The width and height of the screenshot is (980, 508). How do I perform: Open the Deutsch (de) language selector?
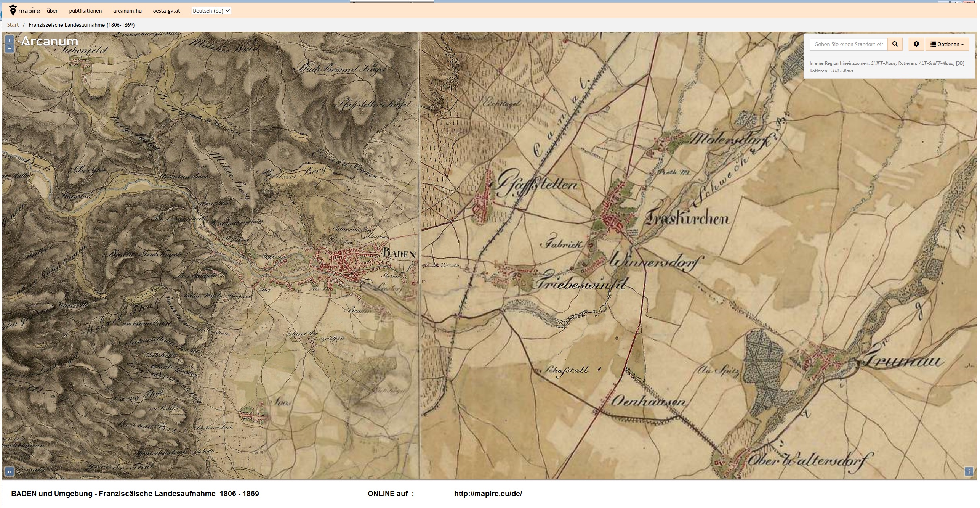[x=211, y=11]
